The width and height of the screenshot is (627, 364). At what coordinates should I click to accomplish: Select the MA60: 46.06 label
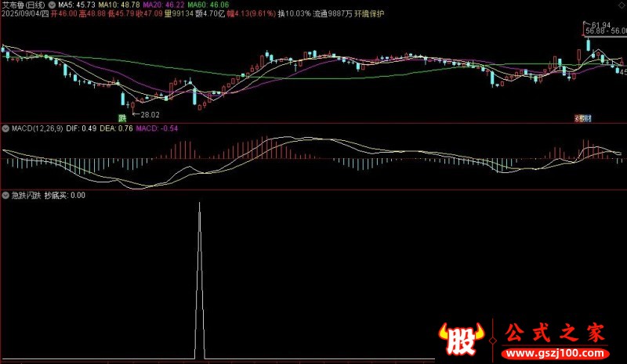tap(208, 5)
